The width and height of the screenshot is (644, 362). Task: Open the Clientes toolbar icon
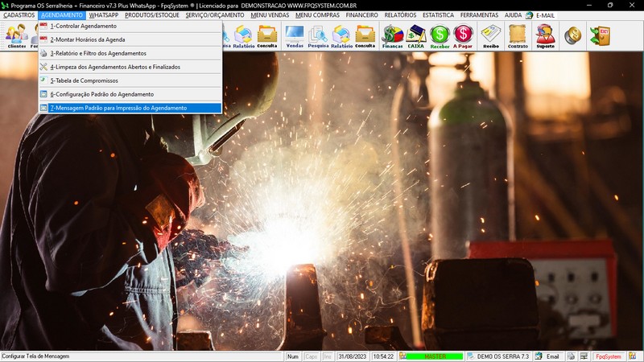pos(16,36)
